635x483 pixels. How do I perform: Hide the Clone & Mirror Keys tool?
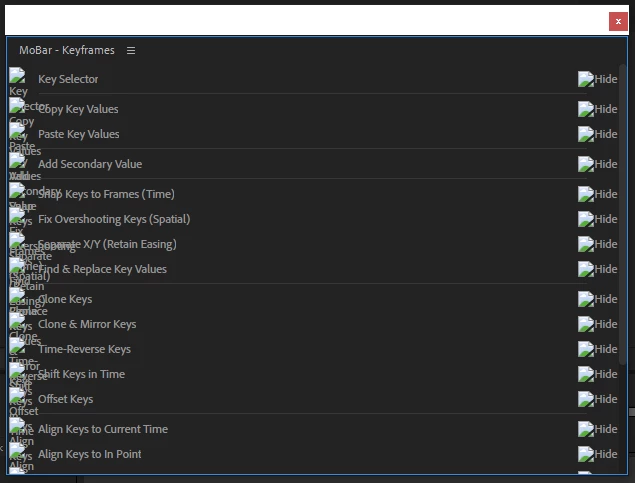[x=598, y=324]
